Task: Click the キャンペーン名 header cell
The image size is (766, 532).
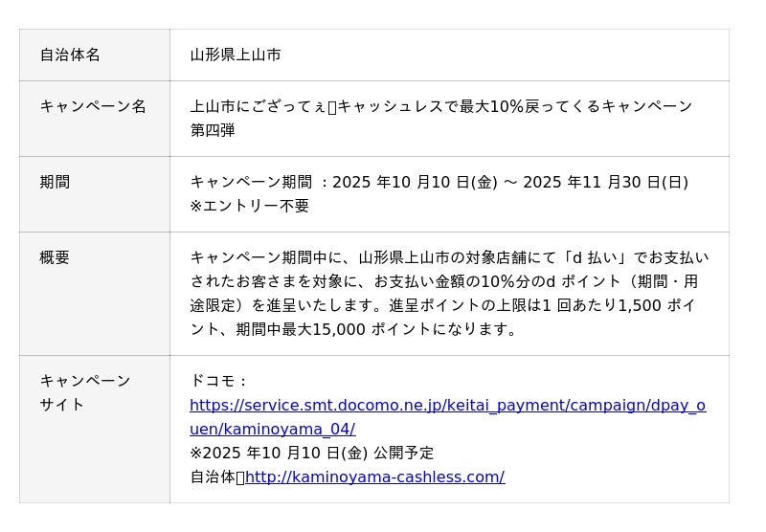Action: (x=93, y=106)
